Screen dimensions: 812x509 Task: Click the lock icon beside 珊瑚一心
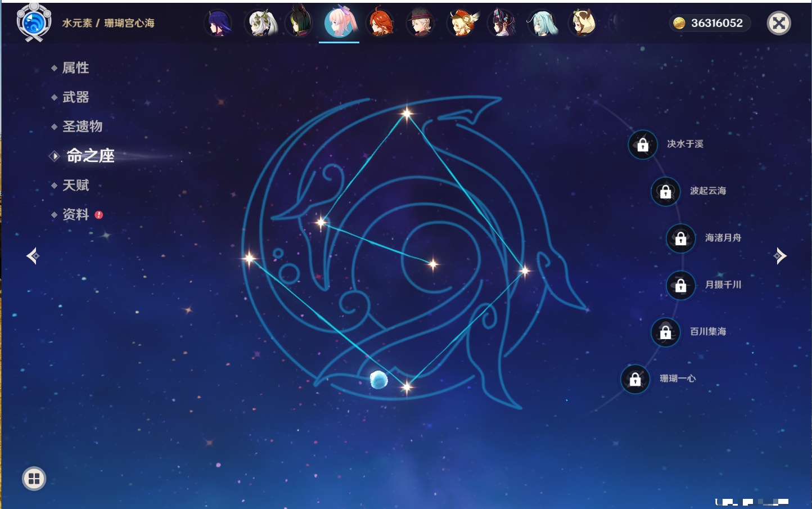635,379
